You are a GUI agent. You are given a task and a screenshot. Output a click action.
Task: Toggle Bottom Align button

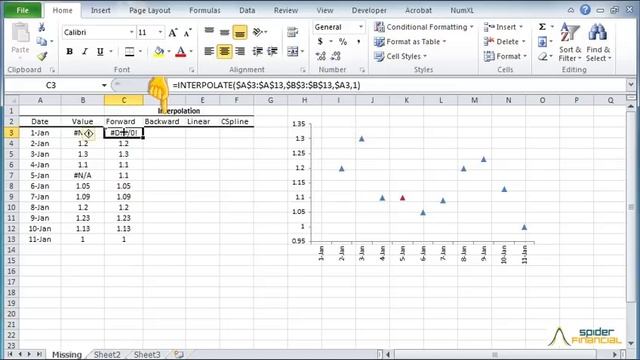240,33
